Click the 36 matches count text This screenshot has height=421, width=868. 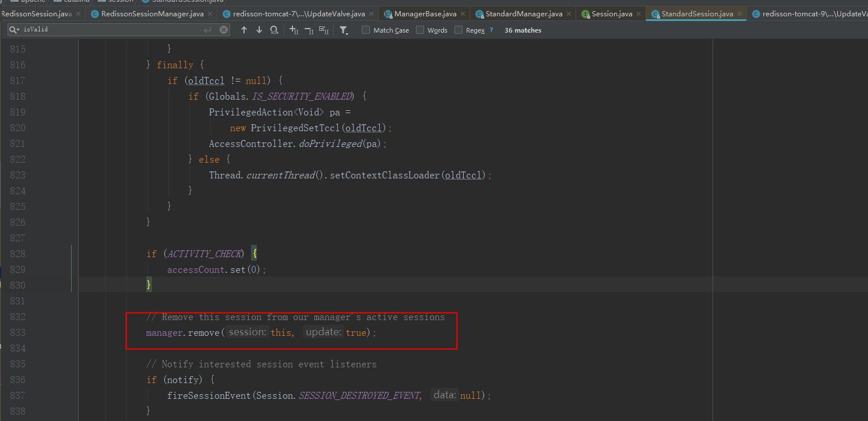(x=523, y=30)
